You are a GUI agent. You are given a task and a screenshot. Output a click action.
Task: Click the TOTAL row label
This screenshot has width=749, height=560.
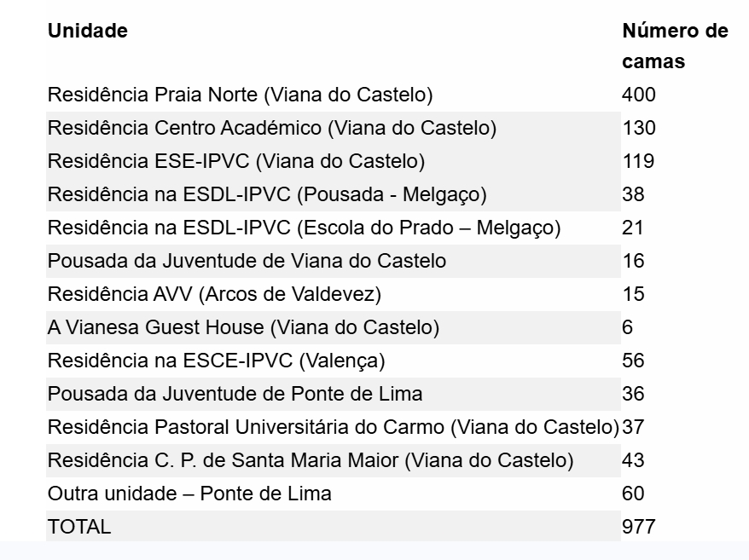tap(79, 527)
